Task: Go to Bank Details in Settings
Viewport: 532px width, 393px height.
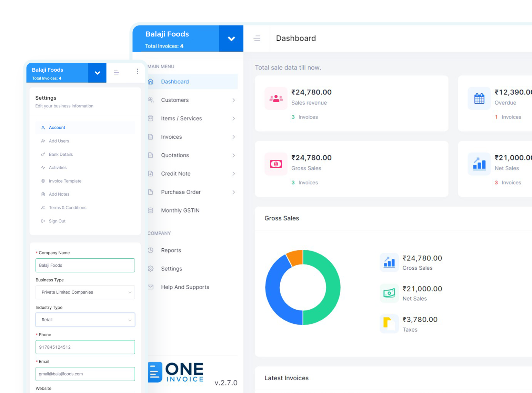Action: tap(61, 154)
